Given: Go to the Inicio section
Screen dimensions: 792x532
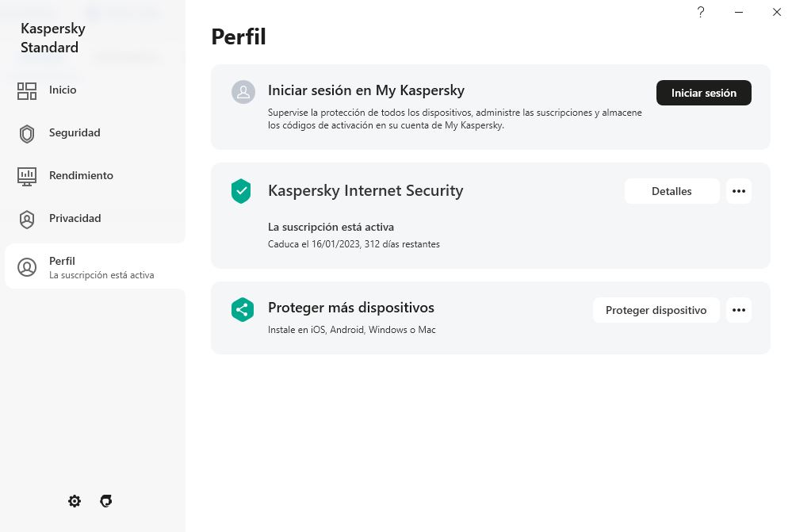Looking at the screenshot, I should pos(63,90).
